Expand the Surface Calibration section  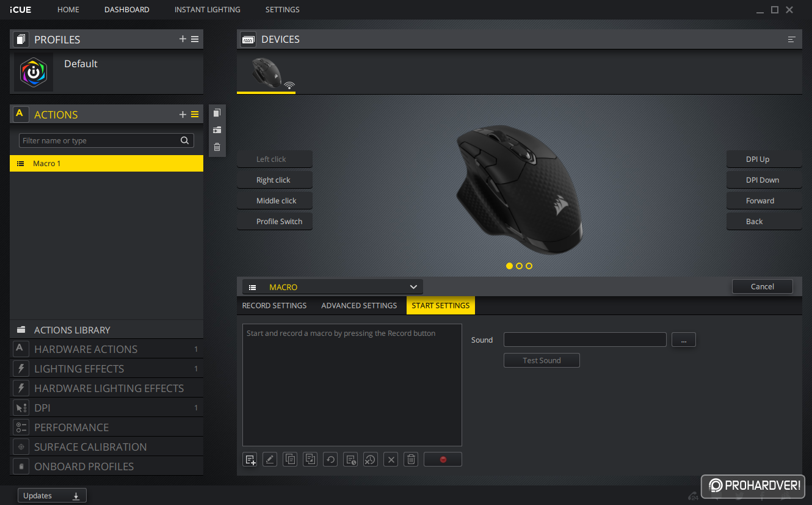tap(106, 447)
